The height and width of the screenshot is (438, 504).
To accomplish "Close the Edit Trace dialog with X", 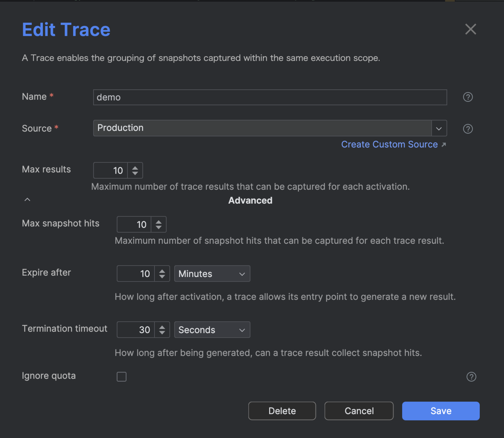I will point(470,29).
